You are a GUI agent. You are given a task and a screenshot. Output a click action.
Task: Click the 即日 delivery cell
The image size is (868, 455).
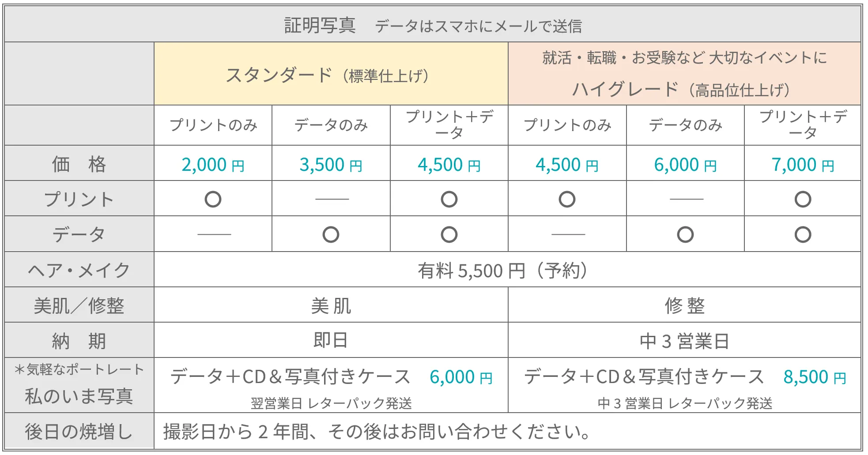tap(331, 340)
